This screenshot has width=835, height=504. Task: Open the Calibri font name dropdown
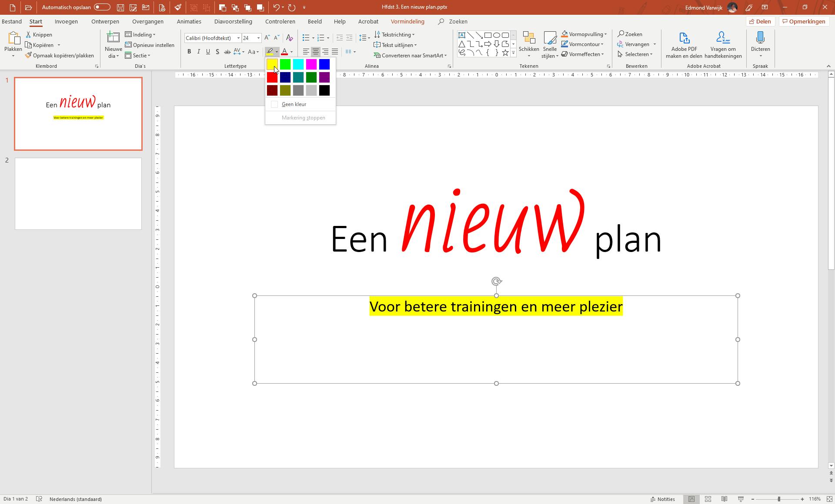coord(238,38)
